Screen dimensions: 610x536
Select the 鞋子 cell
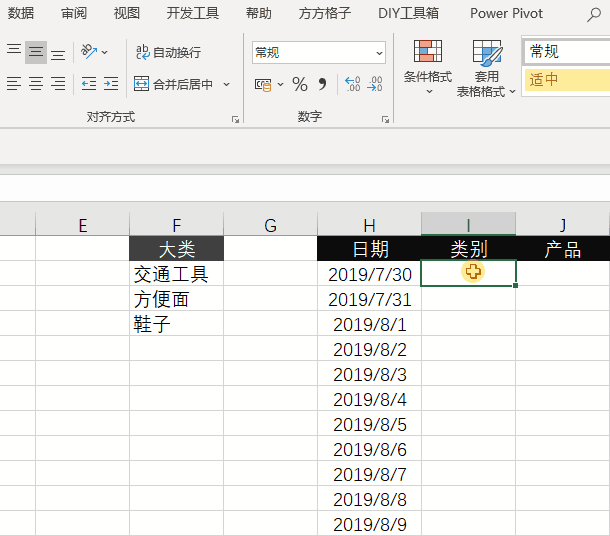[x=177, y=323]
